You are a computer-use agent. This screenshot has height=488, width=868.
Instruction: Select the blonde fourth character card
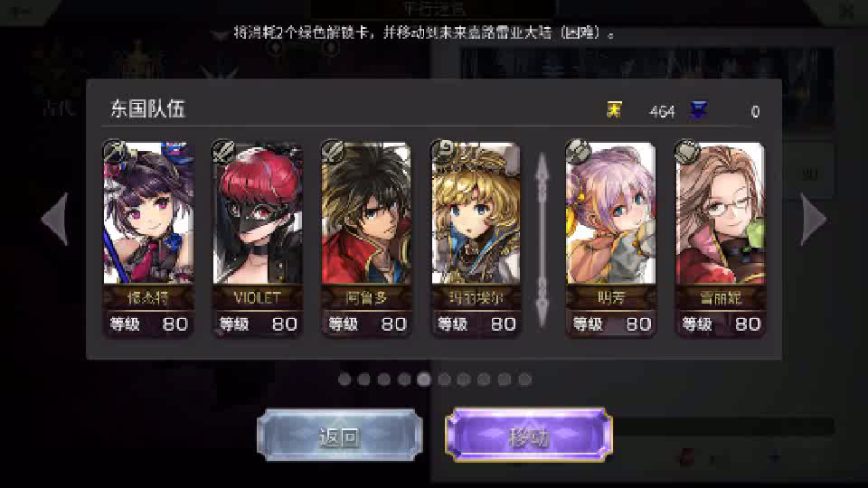(x=476, y=238)
